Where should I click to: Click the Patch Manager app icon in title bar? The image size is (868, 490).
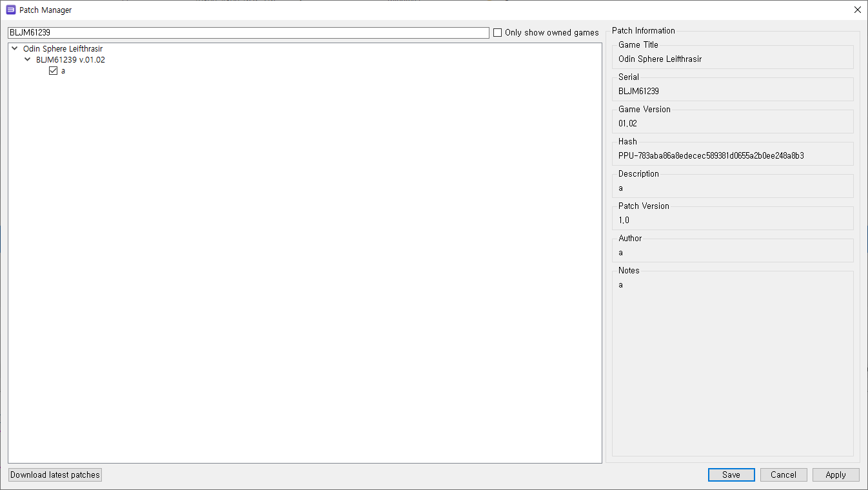pyautogui.click(x=11, y=10)
